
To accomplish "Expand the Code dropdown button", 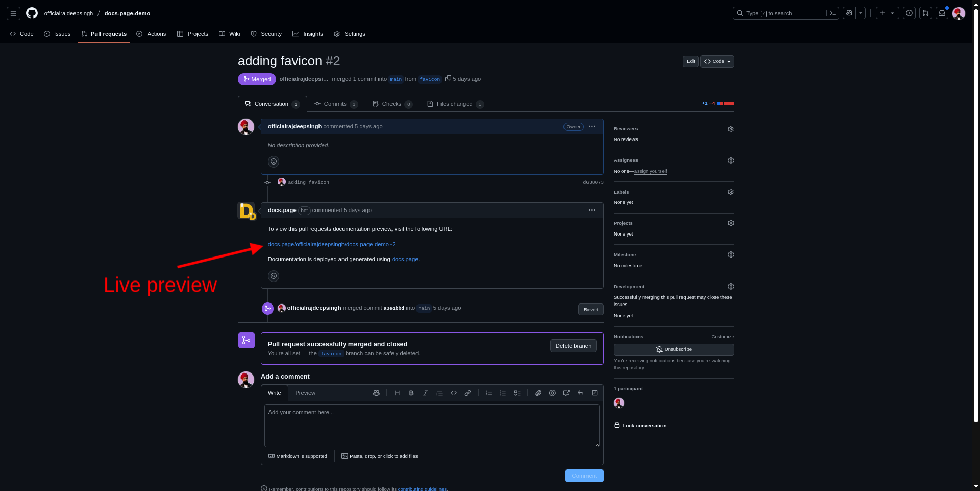I will click(717, 61).
